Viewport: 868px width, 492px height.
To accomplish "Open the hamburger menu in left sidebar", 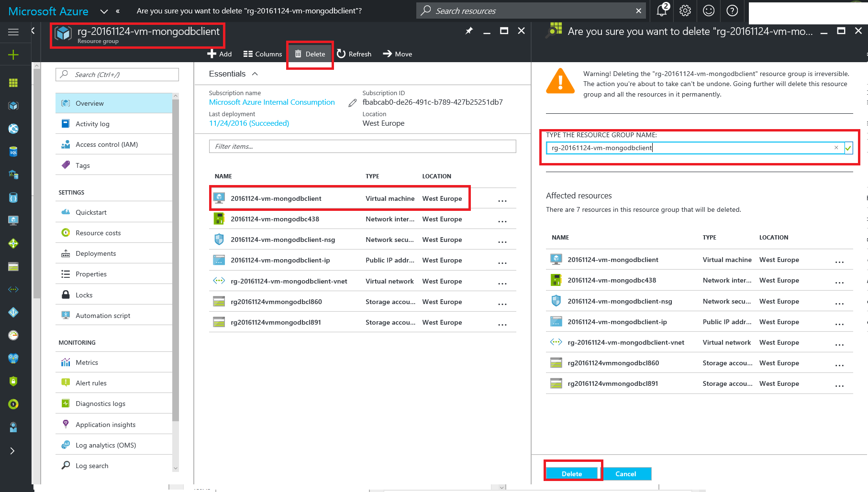I will pos(13,32).
